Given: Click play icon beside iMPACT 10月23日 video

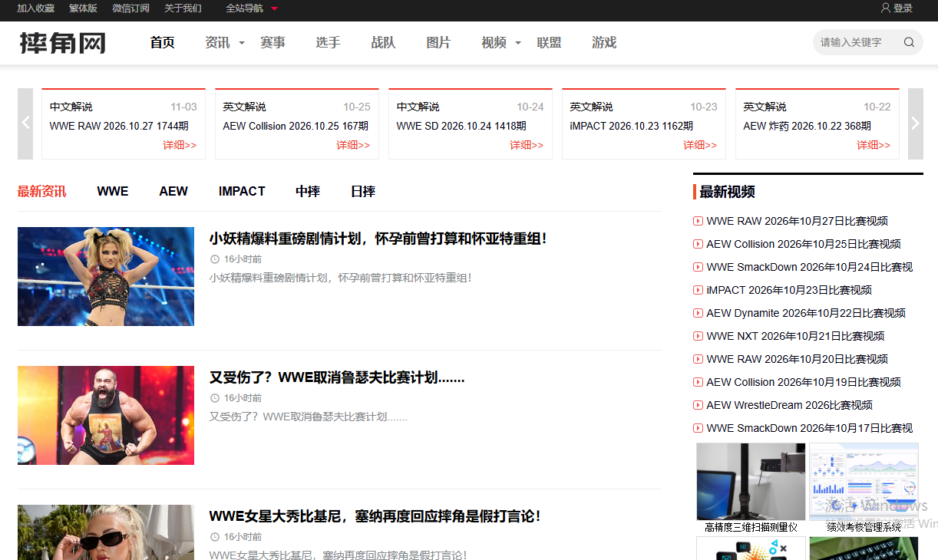Looking at the screenshot, I should coord(698,290).
